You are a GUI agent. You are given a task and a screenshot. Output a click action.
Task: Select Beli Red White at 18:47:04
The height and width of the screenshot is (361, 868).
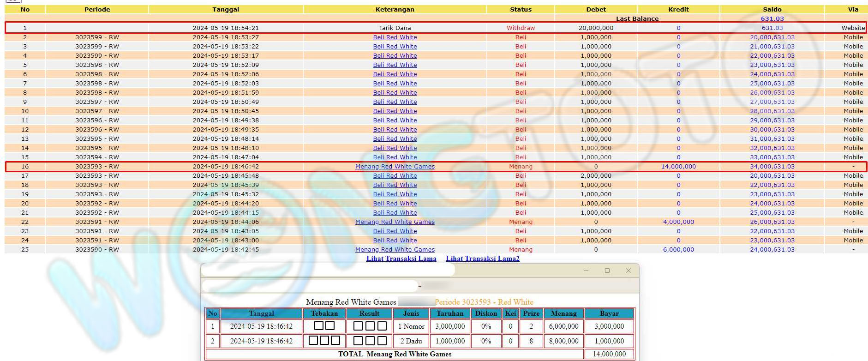[x=395, y=157]
